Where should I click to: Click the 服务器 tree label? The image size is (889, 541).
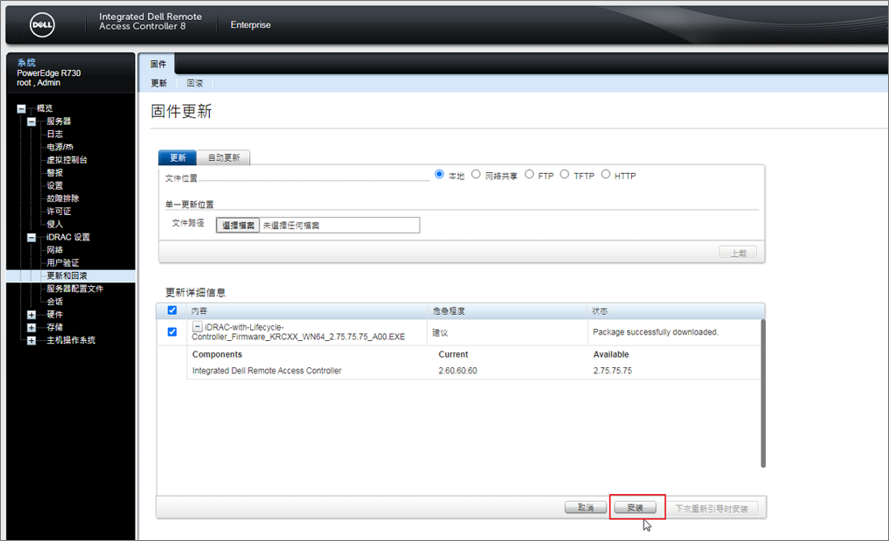pos(58,121)
